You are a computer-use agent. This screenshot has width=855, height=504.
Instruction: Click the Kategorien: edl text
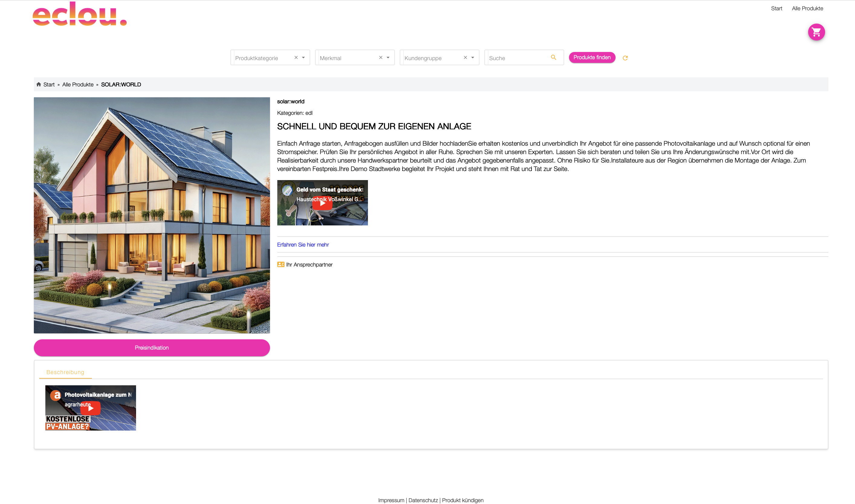295,113
